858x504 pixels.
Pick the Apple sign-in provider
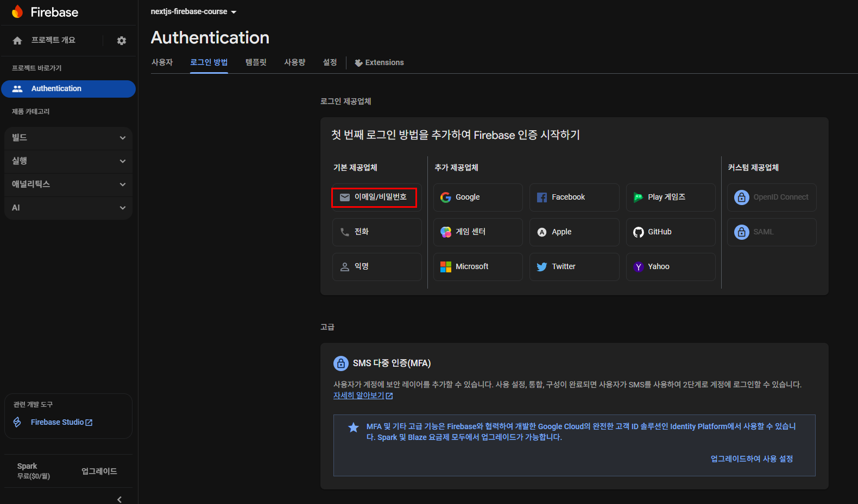pyautogui.click(x=574, y=232)
